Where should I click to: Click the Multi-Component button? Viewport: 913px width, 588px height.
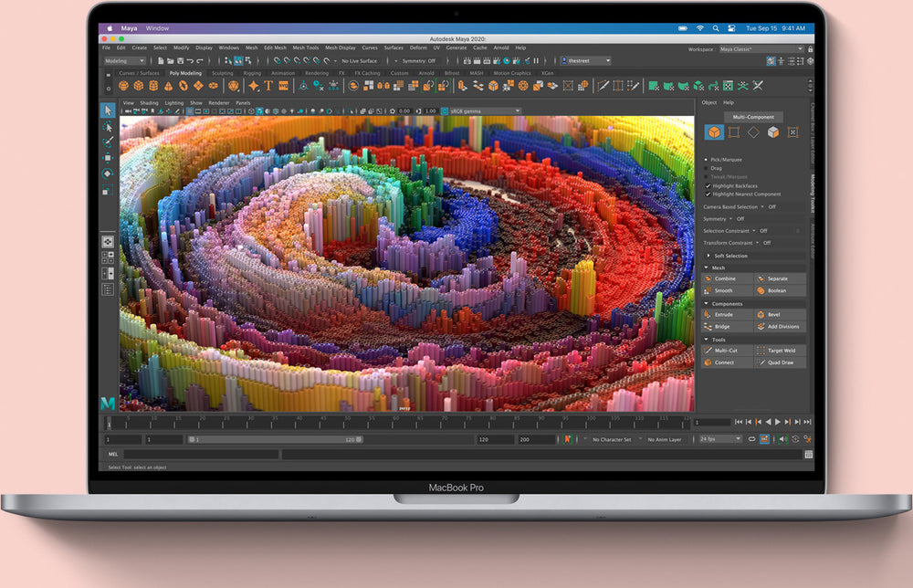pyautogui.click(x=753, y=117)
